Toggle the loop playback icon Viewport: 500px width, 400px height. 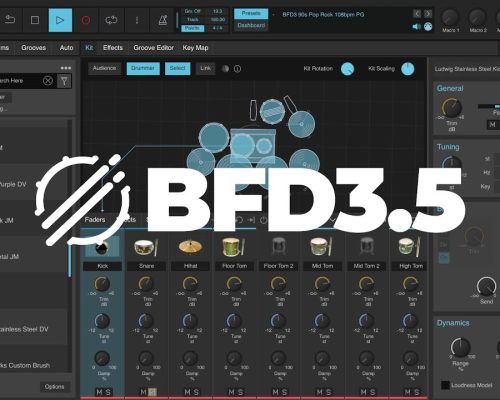coord(111,20)
